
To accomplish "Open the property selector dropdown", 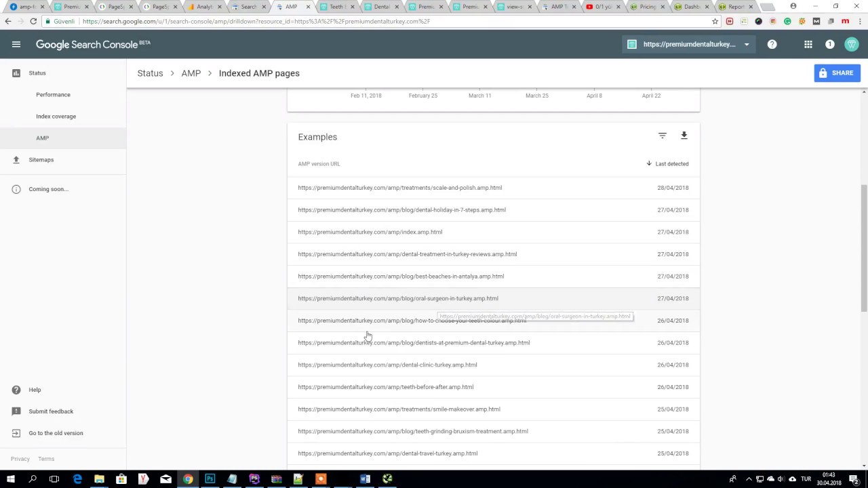I will click(689, 44).
